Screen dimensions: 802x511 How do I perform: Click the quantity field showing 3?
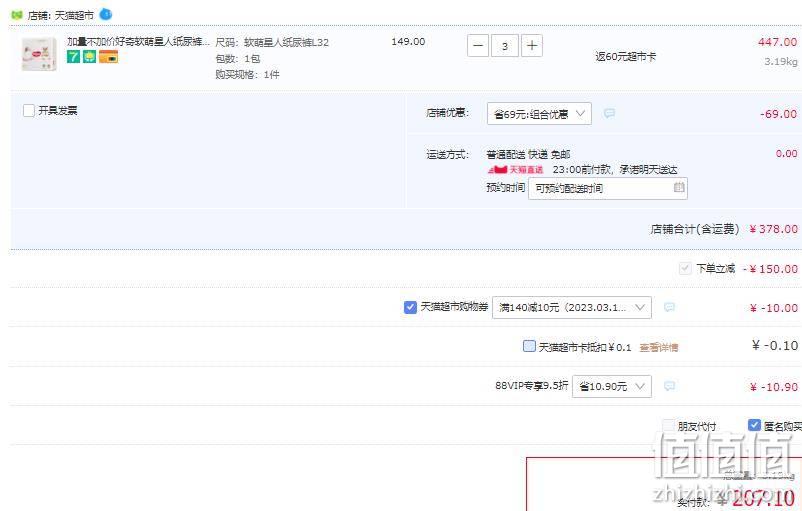[505, 46]
